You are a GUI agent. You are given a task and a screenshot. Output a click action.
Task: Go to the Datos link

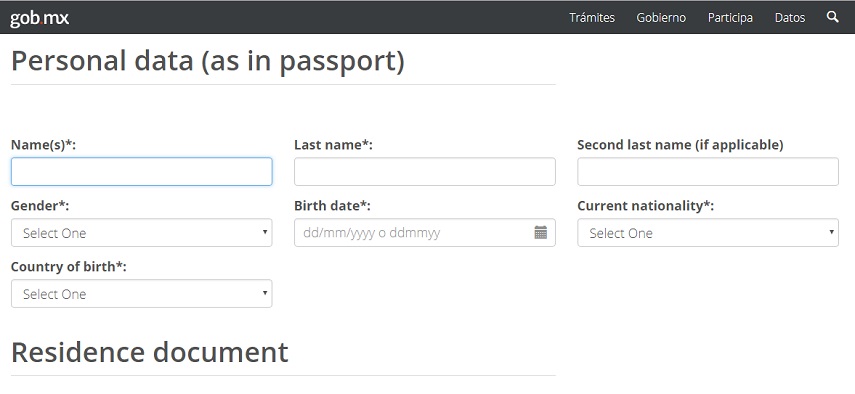coord(790,17)
